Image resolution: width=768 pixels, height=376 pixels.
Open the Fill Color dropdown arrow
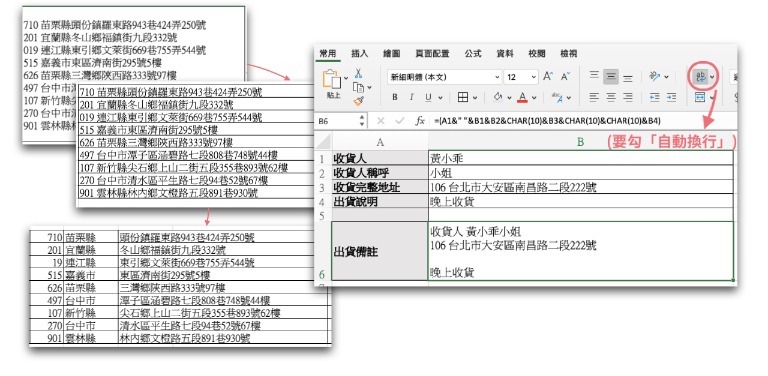[509, 98]
